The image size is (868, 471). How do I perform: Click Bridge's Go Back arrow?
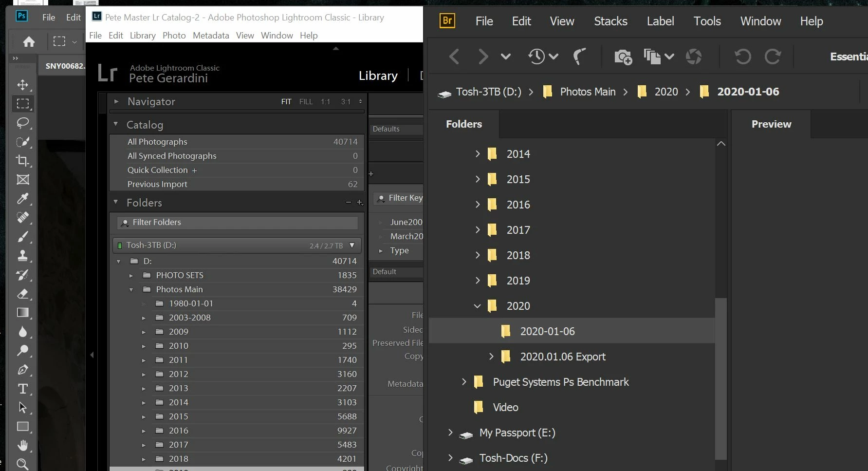(454, 57)
